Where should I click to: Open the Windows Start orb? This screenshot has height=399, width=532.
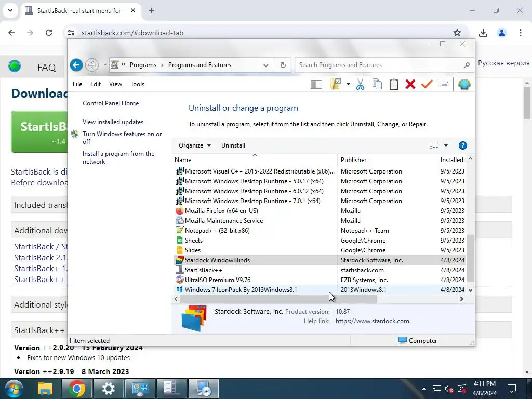coord(14,389)
